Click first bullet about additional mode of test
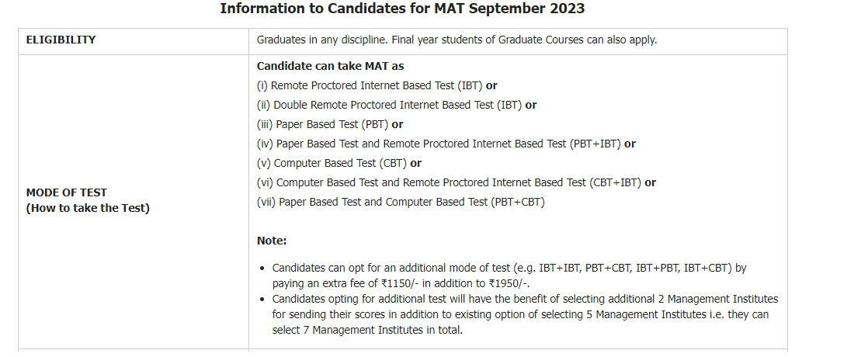868x357 pixels. [509, 268]
